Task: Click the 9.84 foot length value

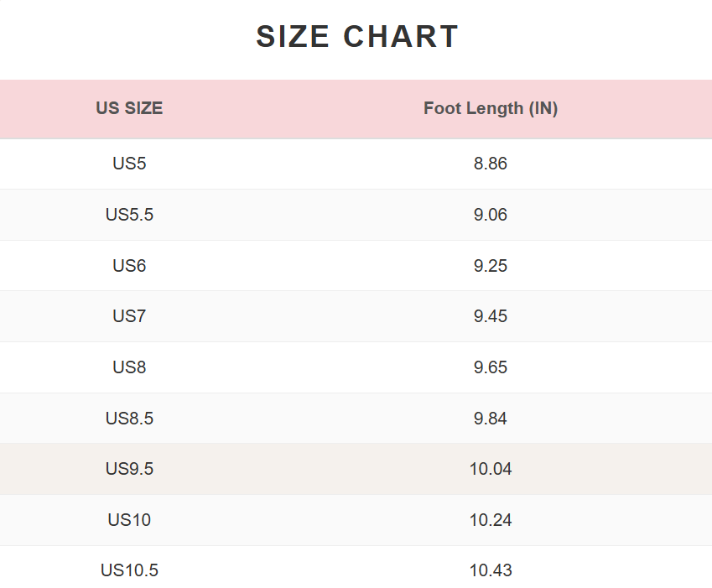Action: (x=491, y=419)
